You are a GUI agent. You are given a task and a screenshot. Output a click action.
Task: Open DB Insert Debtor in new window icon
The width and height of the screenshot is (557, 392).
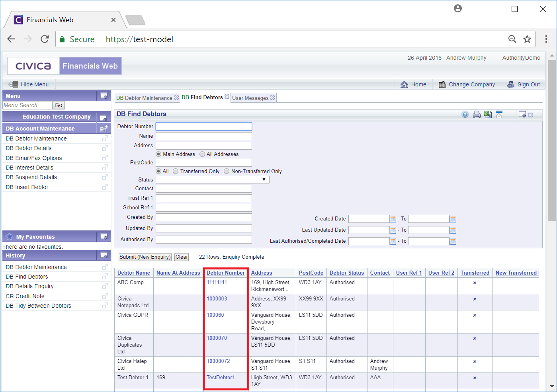pos(105,187)
